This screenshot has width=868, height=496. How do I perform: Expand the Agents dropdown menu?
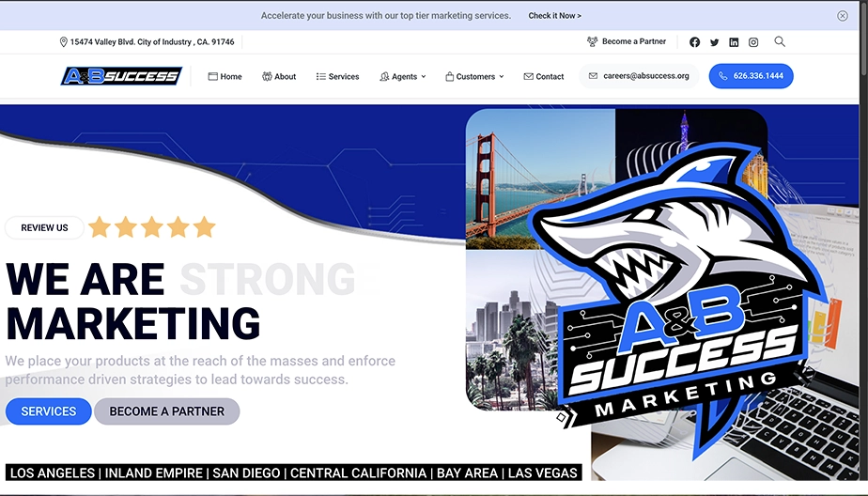402,76
